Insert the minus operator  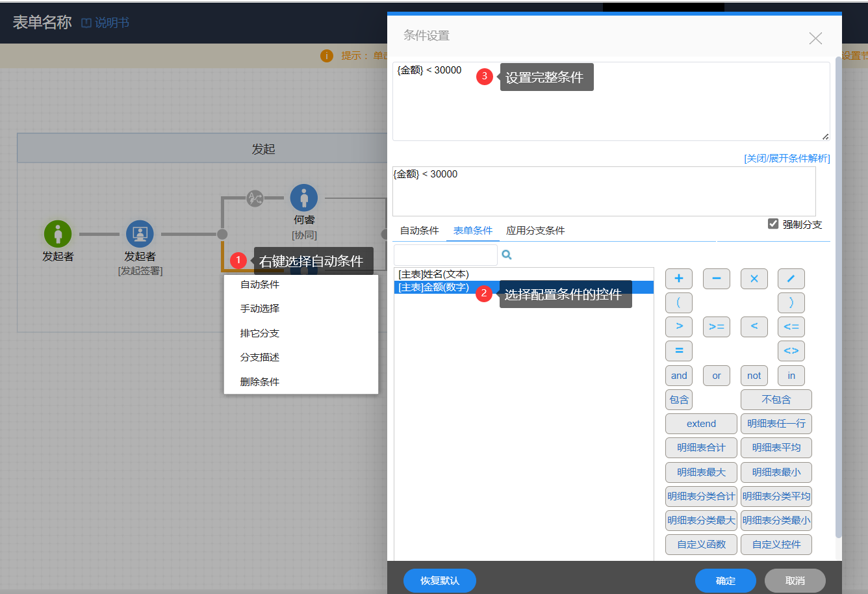coord(717,279)
